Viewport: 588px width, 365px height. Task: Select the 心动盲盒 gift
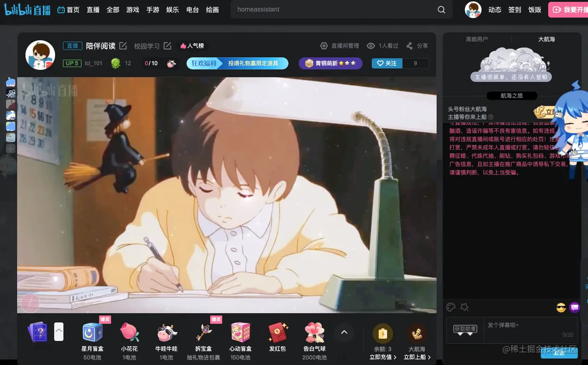(241, 341)
